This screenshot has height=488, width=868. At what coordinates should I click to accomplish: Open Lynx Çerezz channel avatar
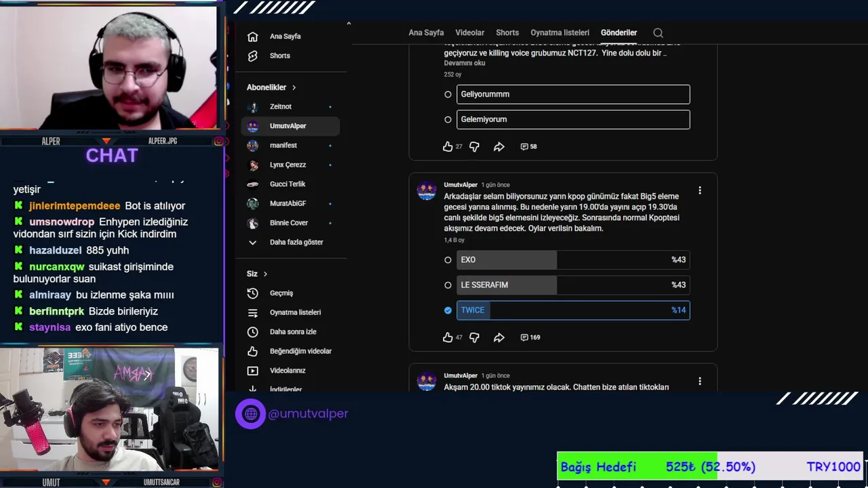253,165
